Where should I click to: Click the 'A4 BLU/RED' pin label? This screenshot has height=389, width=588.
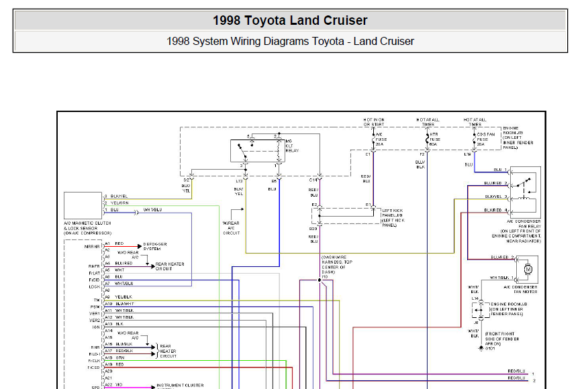coord(119,264)
